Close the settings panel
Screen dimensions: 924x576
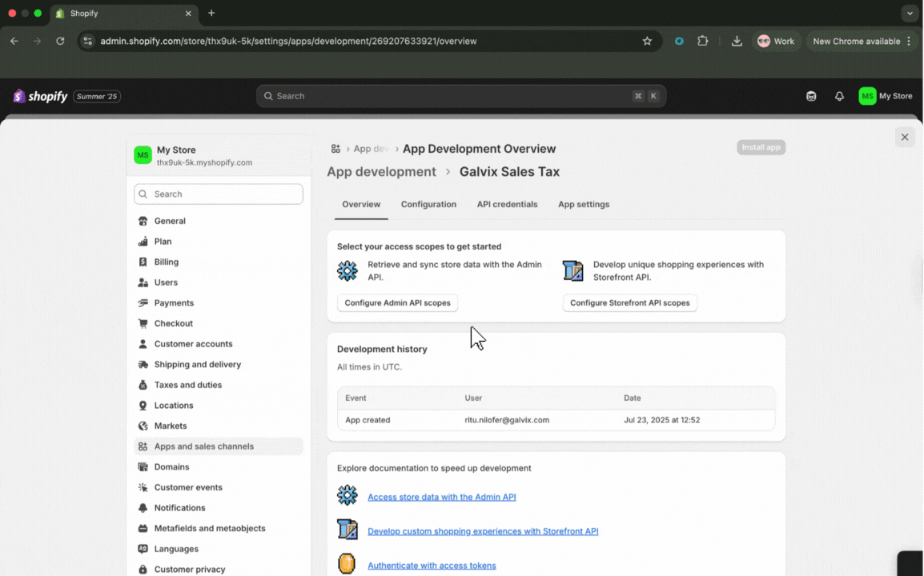point(905,138)
